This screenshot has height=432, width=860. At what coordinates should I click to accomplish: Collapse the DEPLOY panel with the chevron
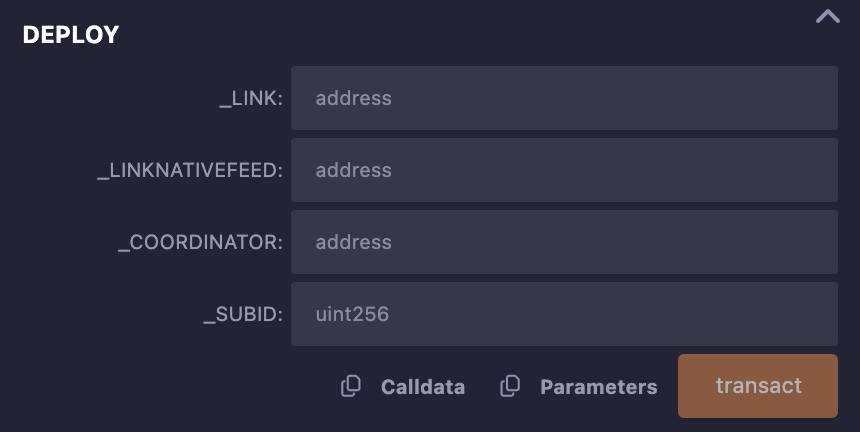[828, 17]
